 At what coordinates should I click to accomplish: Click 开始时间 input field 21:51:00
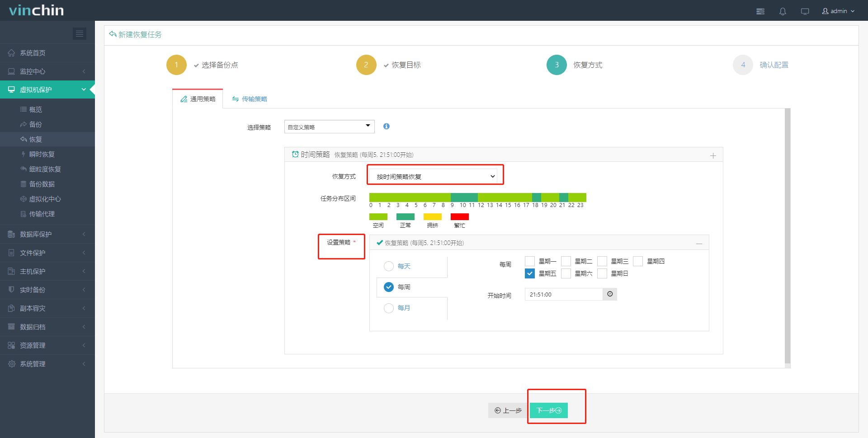coord(564,294)
